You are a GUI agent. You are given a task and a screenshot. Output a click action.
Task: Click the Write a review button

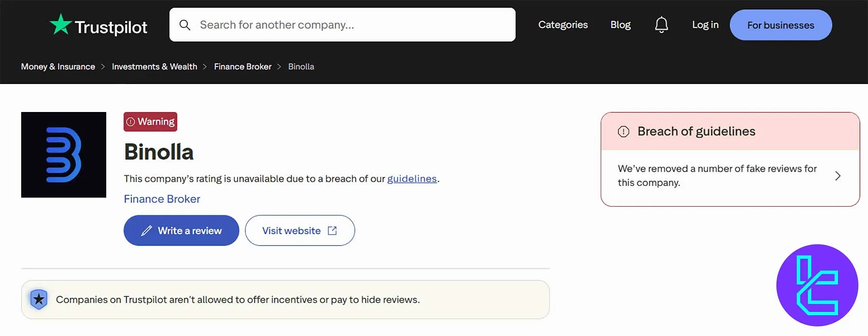coord(181,230)
